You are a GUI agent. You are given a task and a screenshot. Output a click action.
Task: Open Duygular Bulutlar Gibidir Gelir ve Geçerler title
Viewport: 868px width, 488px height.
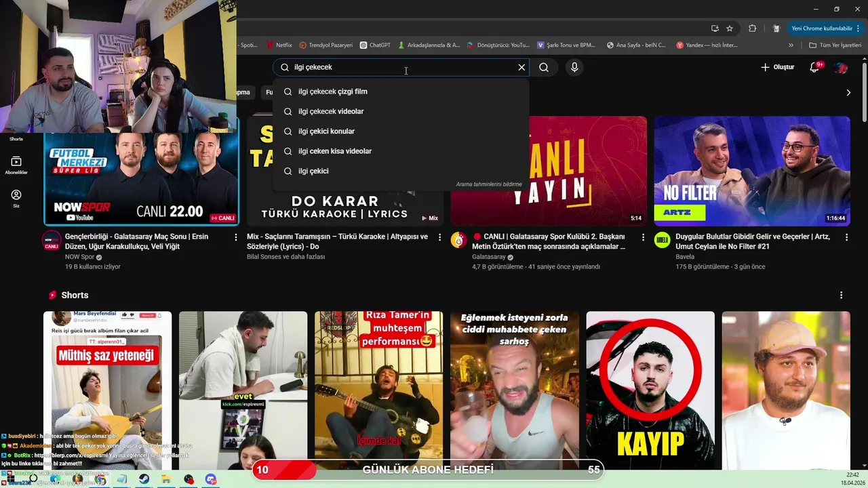[753, 241]
